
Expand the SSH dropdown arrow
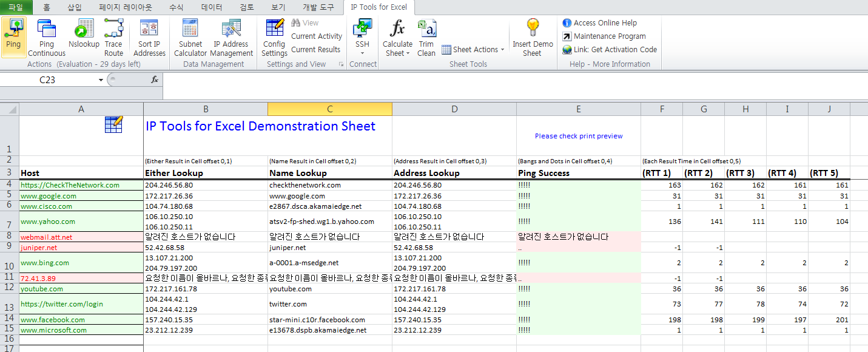(x=362, y=53)
